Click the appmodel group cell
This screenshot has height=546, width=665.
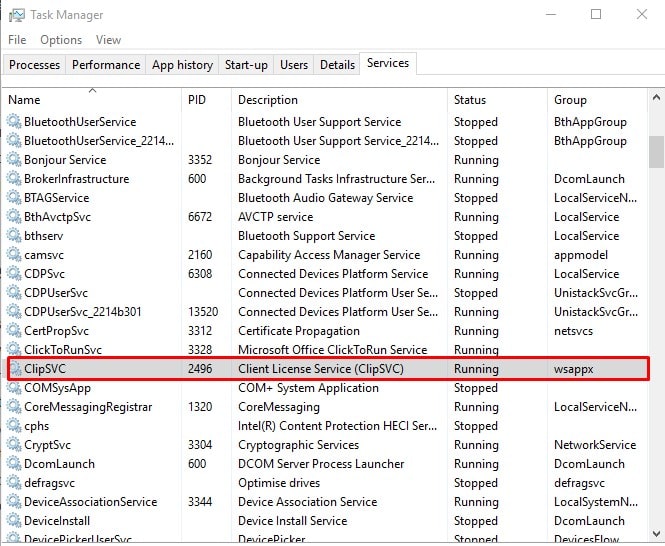(x=581, y=255)
